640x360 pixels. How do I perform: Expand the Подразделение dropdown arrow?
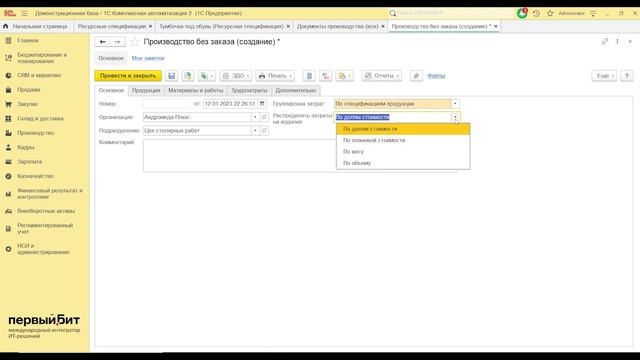click(x=255, y=131)
